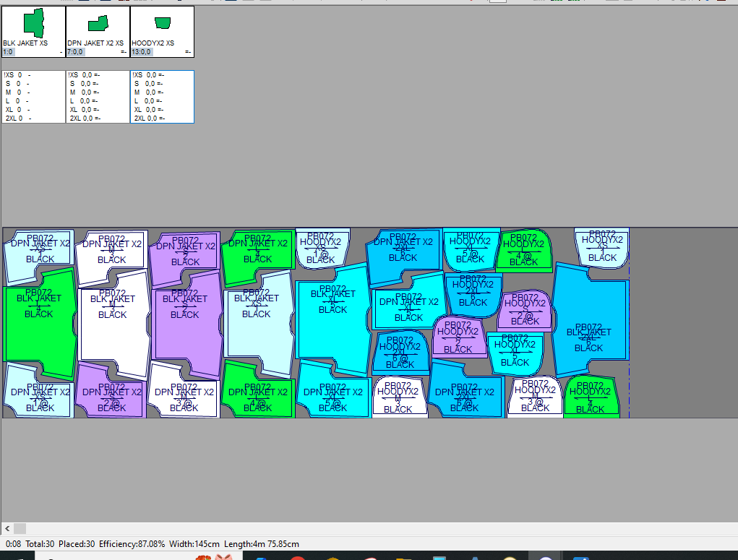Click the 7:0,0 counter under DPN JAKET
738x560 pixels.
[x=76, y=52]
